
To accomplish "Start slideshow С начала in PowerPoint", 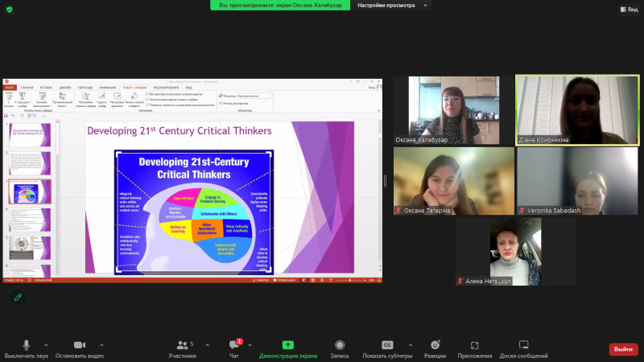I will (9, 100).
